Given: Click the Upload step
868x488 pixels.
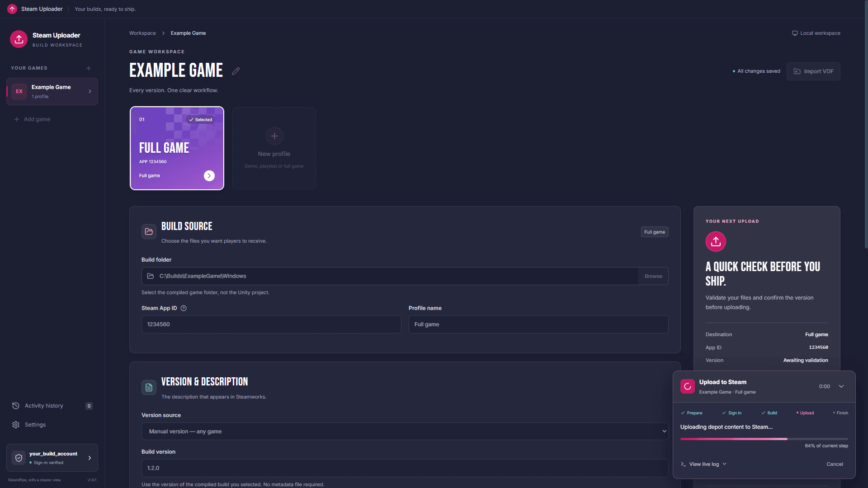Looking at the screenshot, I should (805, 413).
